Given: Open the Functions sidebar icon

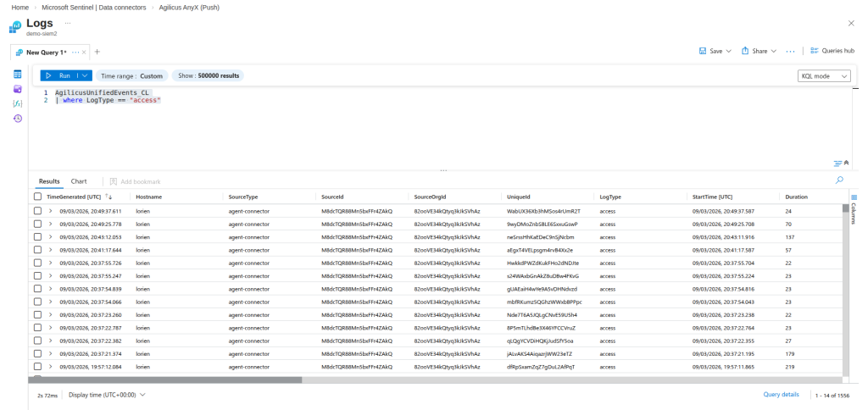Looking at the screenshot, I should pos(18,103).
